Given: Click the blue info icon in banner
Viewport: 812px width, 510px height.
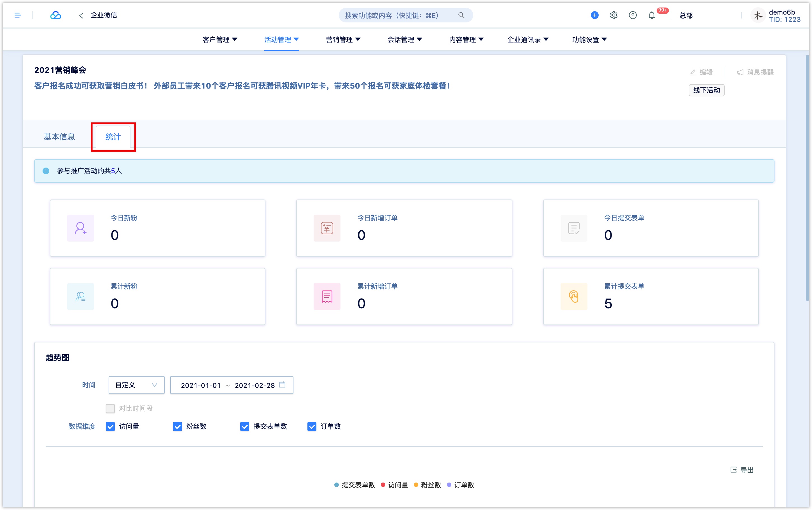Looking at the screenshot, I should coord(46,171).
